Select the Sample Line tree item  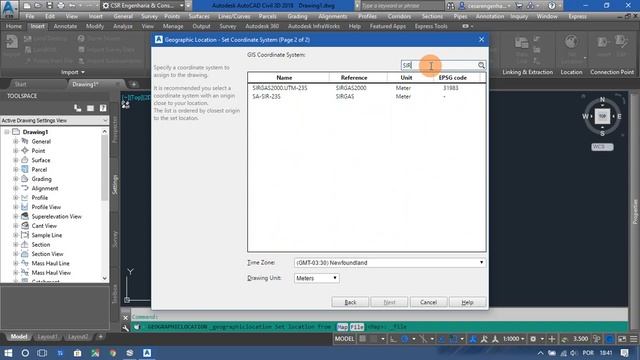47,236
